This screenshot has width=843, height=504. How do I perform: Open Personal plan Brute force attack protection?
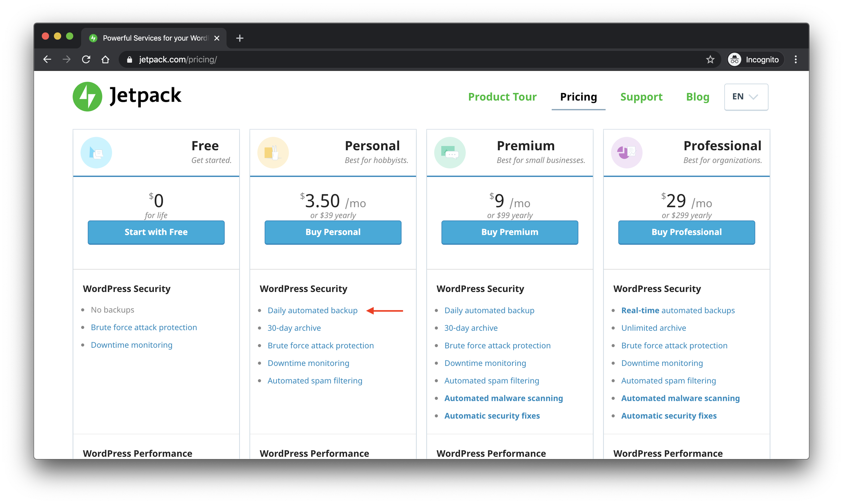tap(320, 345)
